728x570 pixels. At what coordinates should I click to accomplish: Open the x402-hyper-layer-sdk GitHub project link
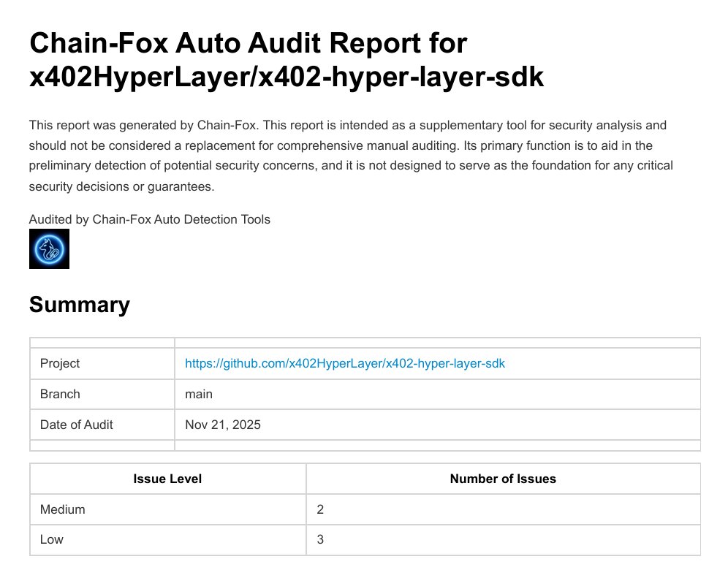pos(344,363)
